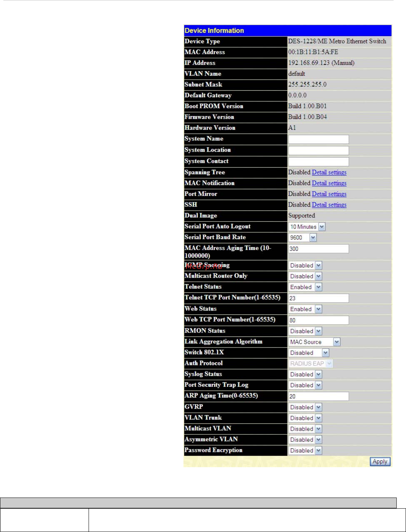Click the Apply button

click(380, 461)
